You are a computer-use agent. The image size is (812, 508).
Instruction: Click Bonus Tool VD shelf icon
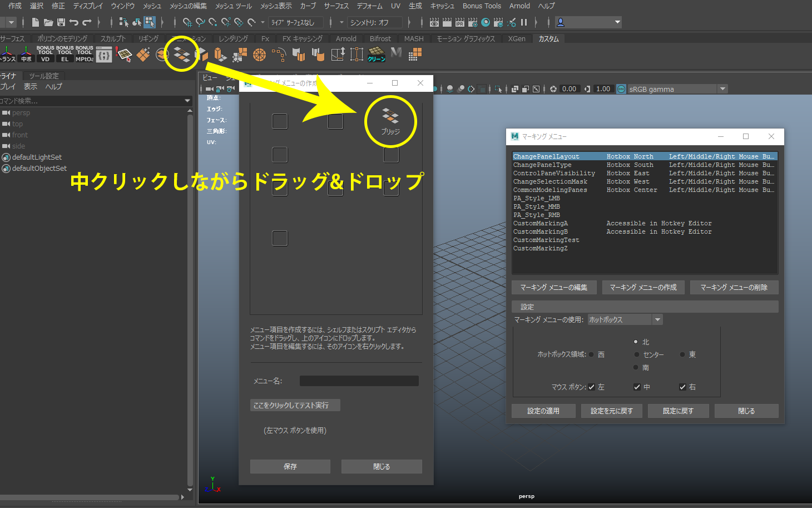(45, 53)
